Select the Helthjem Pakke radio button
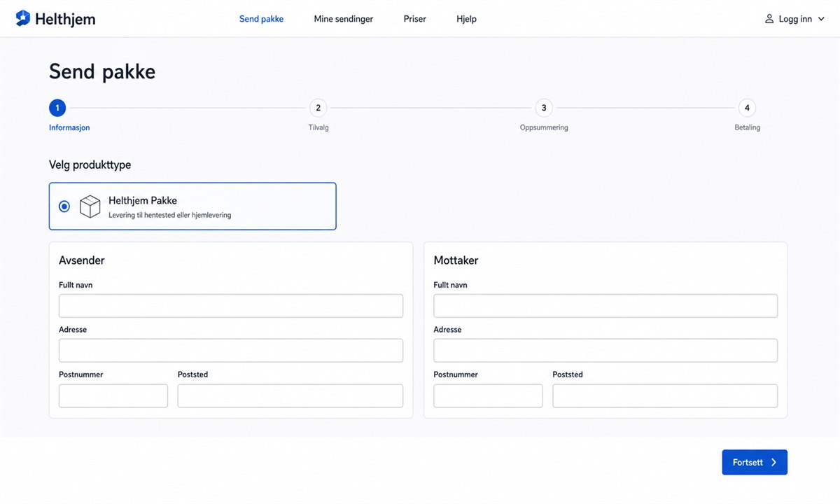The image size is (840, 504). [x=64, y=206]
